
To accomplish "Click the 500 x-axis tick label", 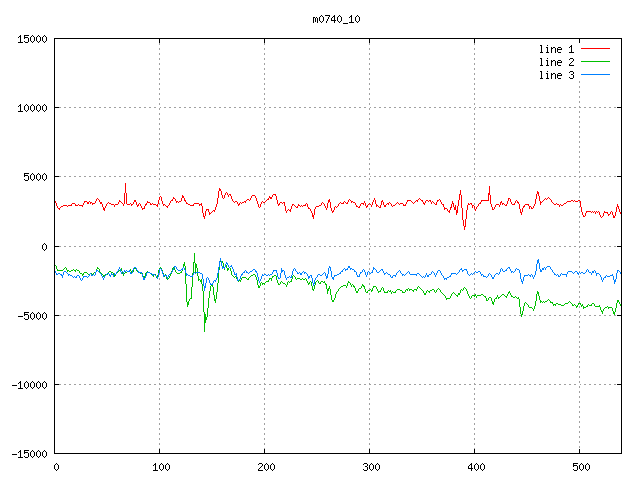I will 579,466.
